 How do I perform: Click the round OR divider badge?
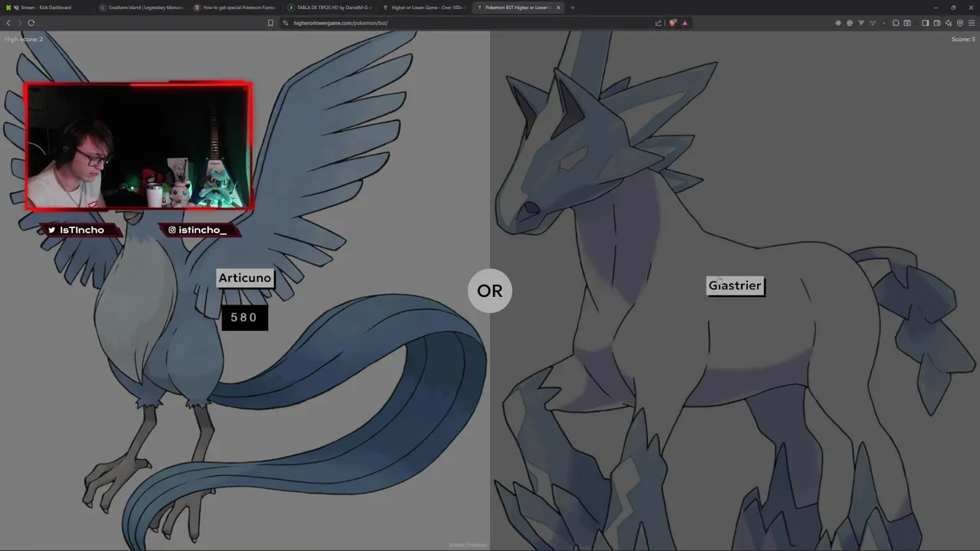click(x=490, y=291)
